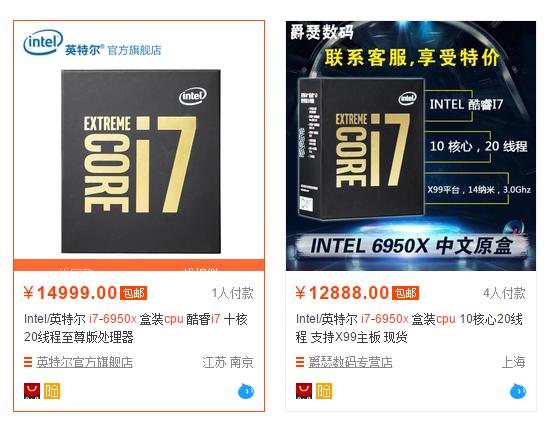Viewport: 549px width, 423px height.
Task: Click the Intel 英特尔 官方旗舰店 logo in left image
Action: point(92,43)
